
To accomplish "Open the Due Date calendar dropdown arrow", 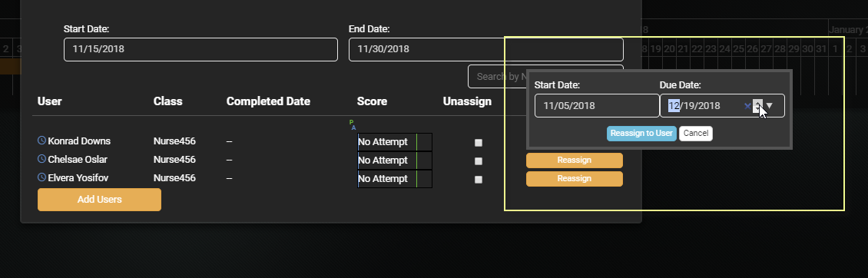I will [x=769, y=105].
